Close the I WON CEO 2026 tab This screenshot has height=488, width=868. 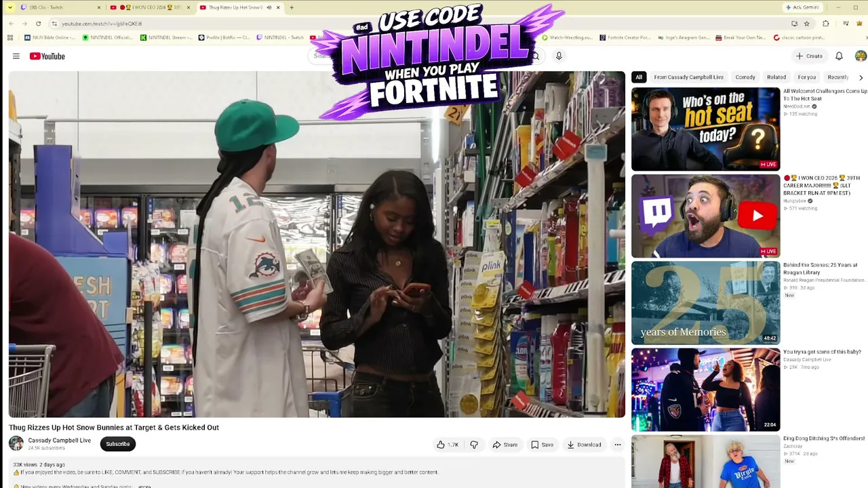pos(189,7)
